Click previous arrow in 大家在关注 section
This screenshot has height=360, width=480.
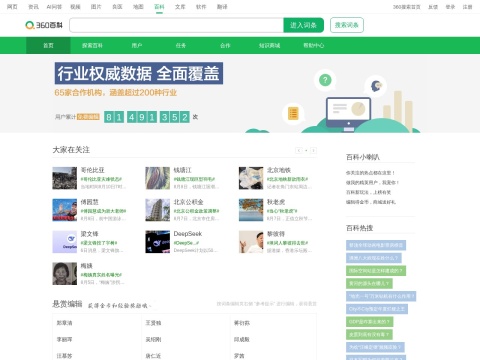(x=299, y=150)
